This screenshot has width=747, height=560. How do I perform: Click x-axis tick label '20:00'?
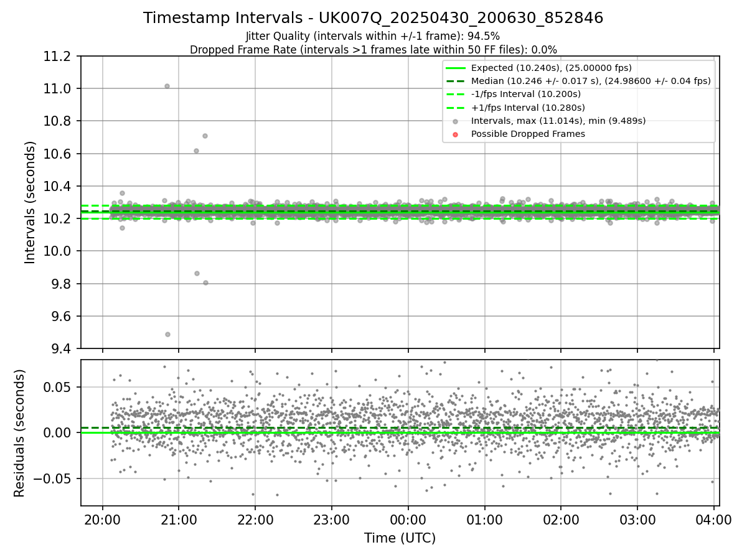[x=103, y=519]
